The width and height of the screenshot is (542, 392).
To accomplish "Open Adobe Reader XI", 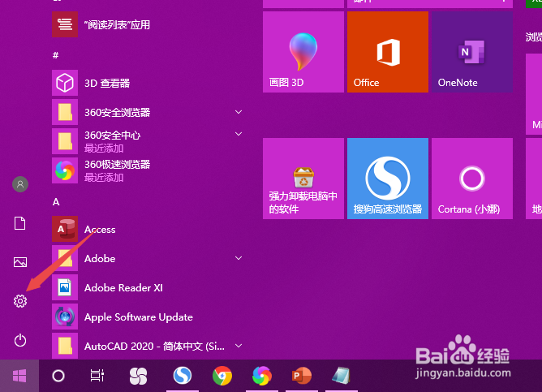I will [148, 287].
